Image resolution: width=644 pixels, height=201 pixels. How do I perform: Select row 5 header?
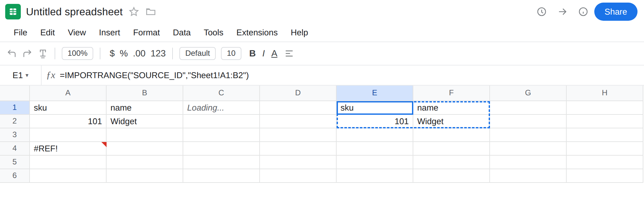15,162
